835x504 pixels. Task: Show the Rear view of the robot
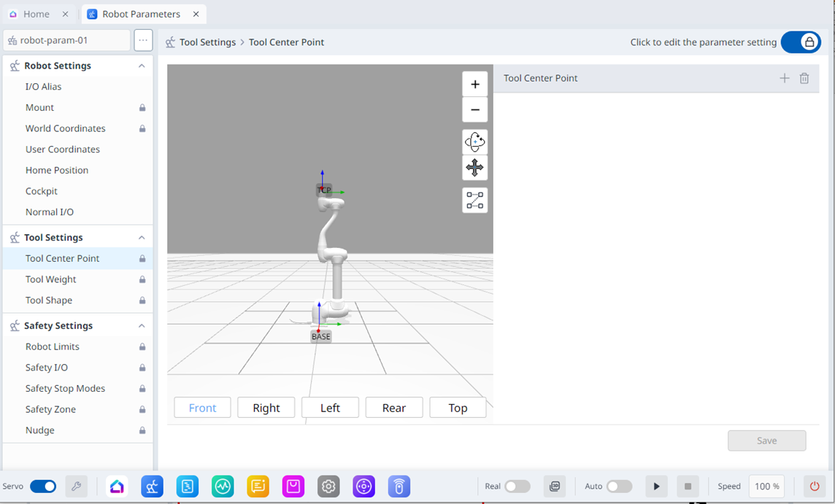394,407
